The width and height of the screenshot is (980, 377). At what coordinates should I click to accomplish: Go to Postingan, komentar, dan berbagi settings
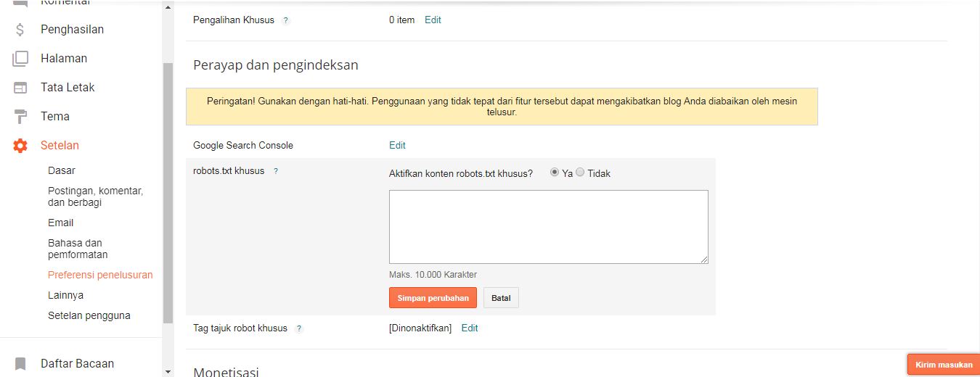point(95,196)
